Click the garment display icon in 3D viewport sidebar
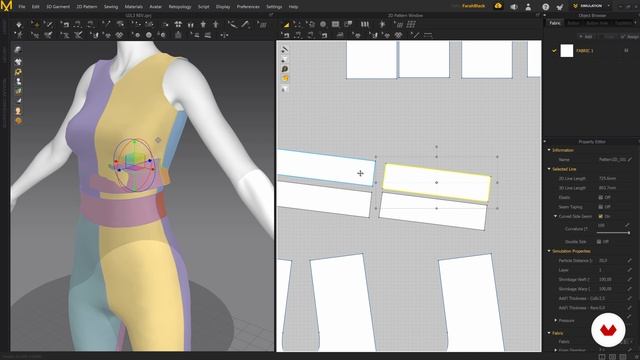This screenshot has width=640, height=360. 18,62
